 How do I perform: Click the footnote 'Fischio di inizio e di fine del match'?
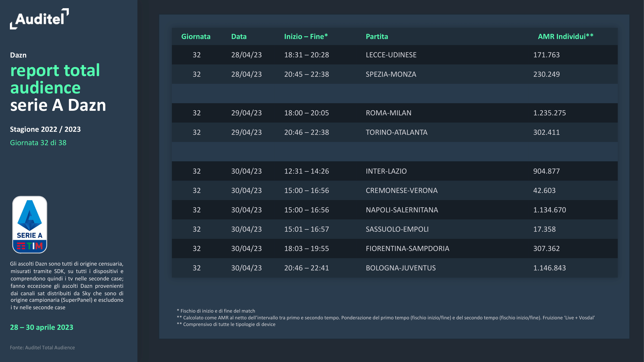216,311
